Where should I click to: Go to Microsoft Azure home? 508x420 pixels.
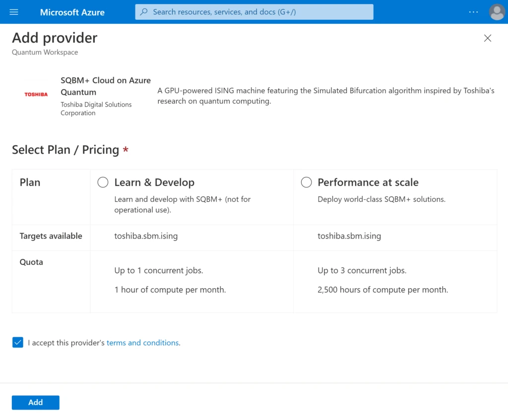coord(72,12)
